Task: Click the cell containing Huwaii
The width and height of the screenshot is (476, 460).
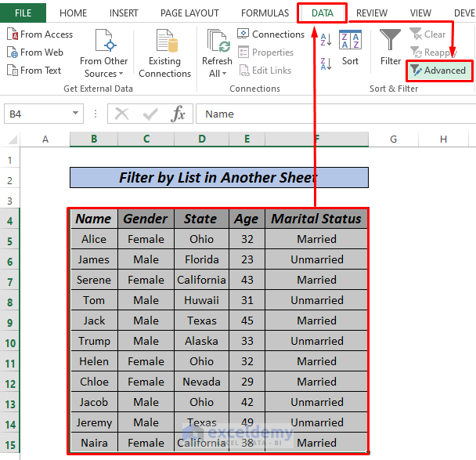Action: [x=201, y=300]
